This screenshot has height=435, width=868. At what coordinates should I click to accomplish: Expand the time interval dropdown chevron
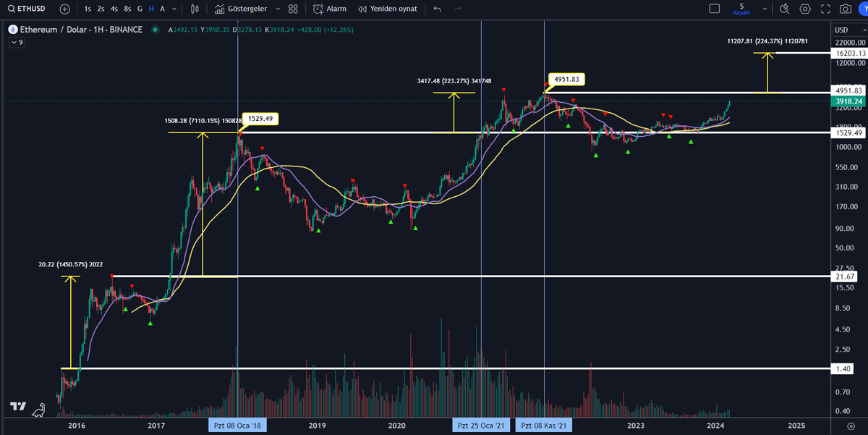point(175,9)
